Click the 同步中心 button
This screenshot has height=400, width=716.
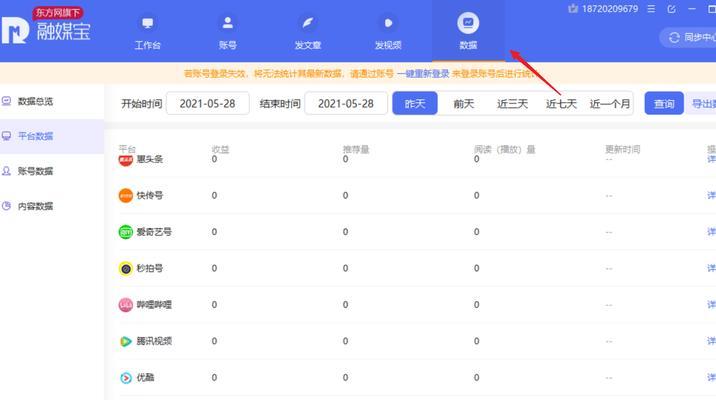coord(689,37)
